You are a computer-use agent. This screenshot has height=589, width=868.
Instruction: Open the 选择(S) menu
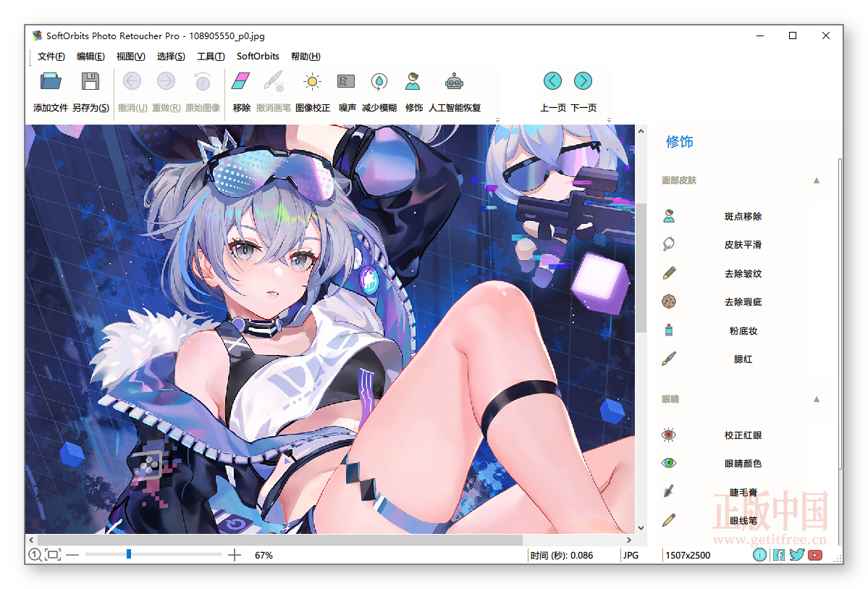click(171, 56)
